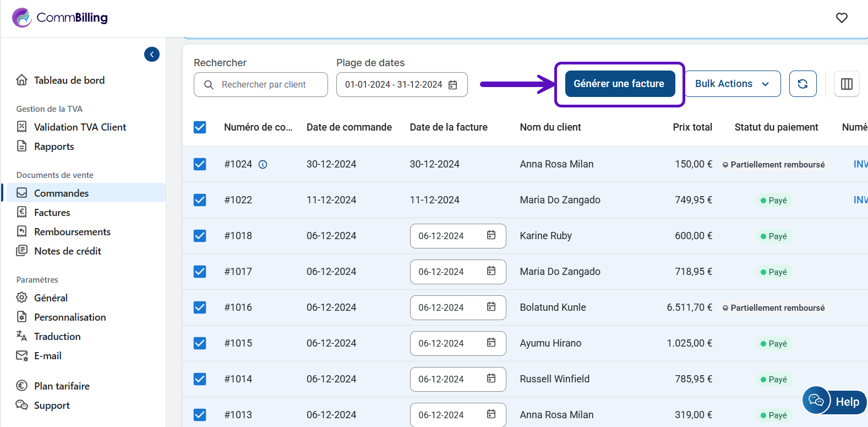This screenshot has width=868, height=427.
Task: Open the column layout icon button
Action: click(x=847, y=84)
